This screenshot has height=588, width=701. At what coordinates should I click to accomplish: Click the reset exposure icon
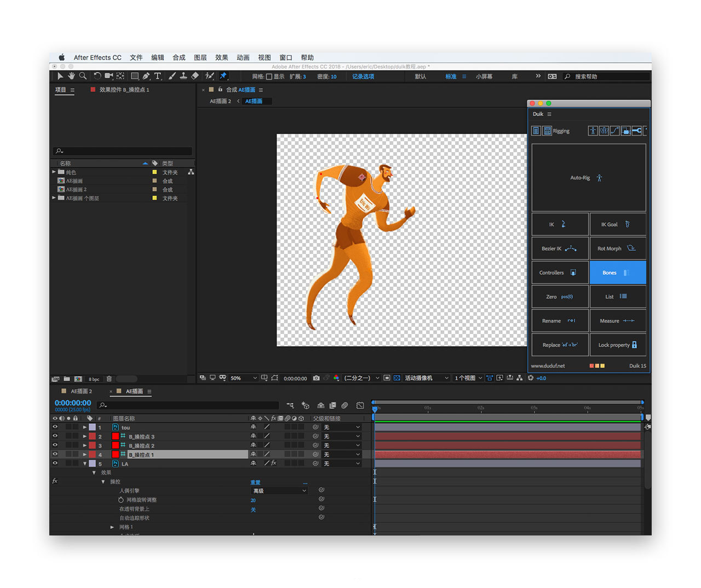pyautogui.click(x=530, y=378)
